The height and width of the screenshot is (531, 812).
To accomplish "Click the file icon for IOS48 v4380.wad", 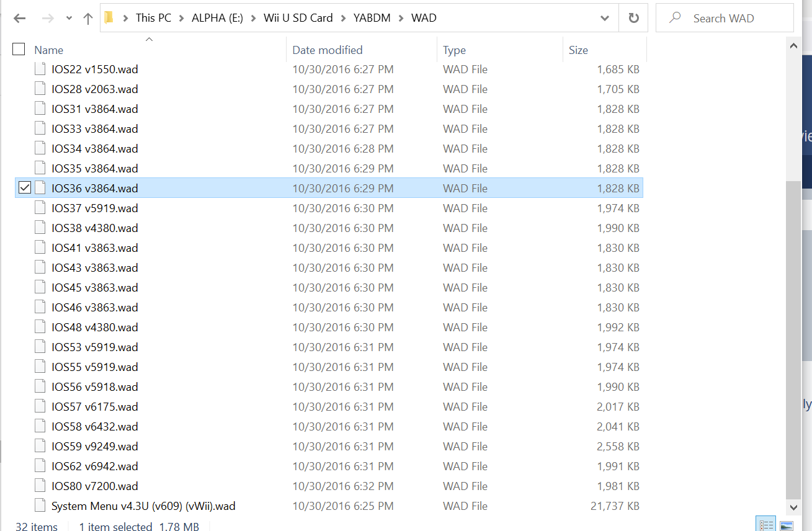I will pyautogui.click(x=40, y=327).
